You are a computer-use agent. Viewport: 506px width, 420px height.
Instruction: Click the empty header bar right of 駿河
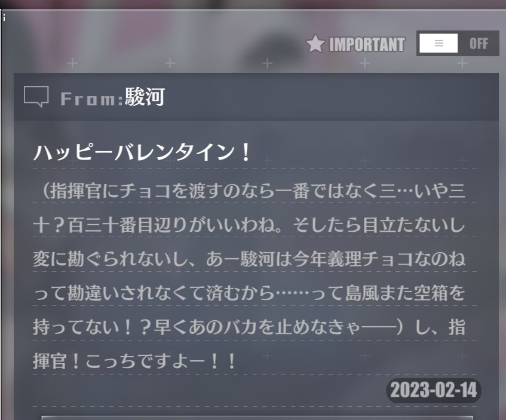tap(331, 97)
